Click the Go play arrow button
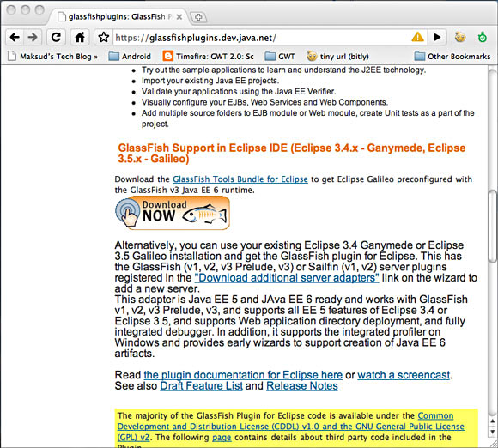The height and width of the screenshot is (448, 498). 437,38
